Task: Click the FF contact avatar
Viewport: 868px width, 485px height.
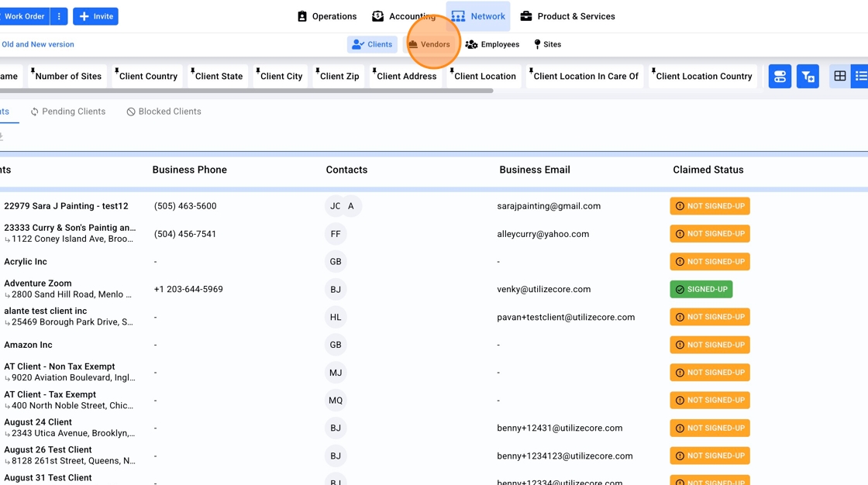Action: pyautogui.click(x=336, y=234)
